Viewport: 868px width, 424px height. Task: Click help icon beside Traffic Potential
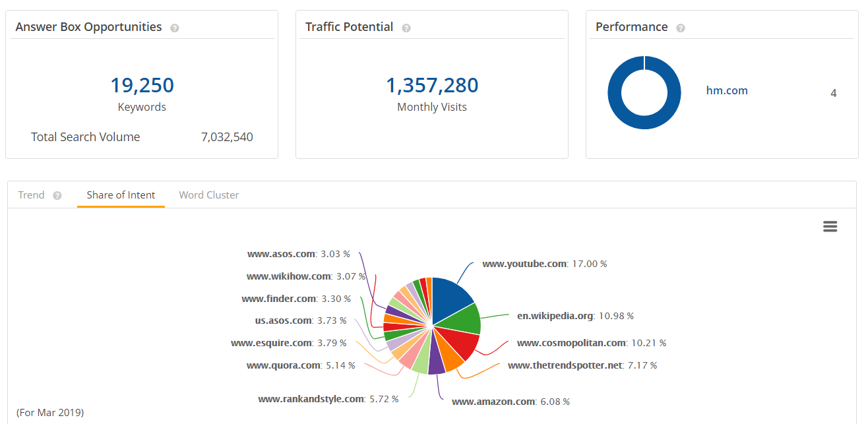coord(406,28)
